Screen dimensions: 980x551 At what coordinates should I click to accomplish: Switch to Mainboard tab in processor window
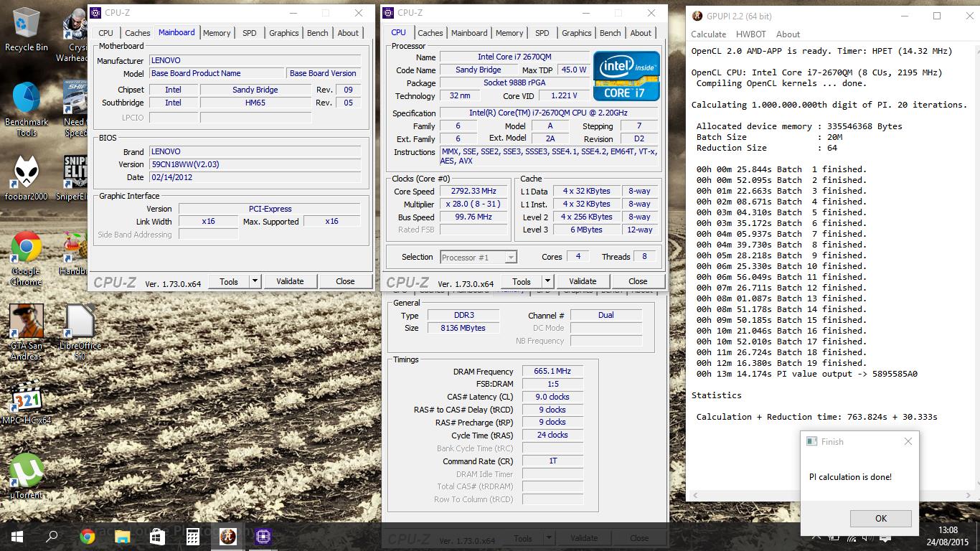click(x=469, y=33)
